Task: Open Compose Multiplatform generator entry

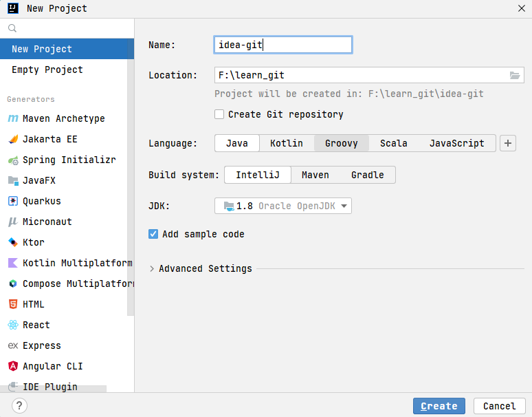Action: click(64, 284)
